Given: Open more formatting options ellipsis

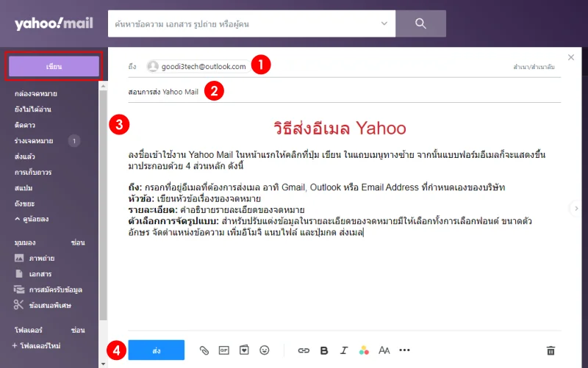Looking at the screenshot, I should click(405, 350).
